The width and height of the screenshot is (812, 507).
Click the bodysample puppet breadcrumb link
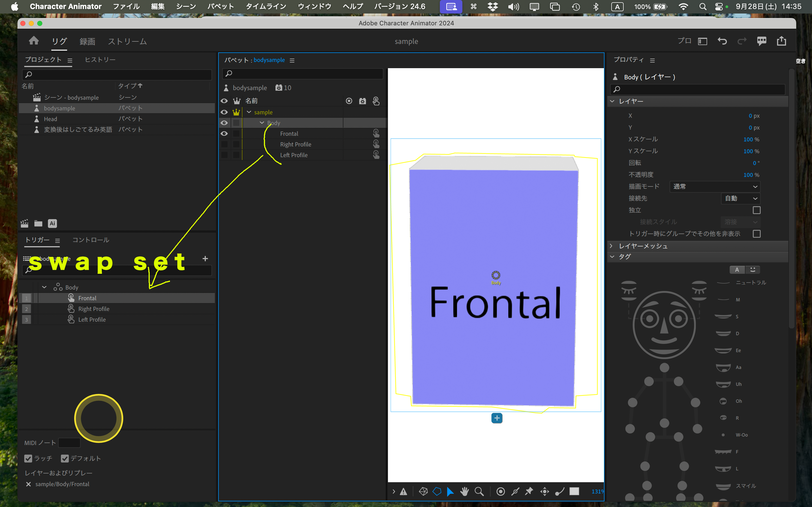click(270, 60)
